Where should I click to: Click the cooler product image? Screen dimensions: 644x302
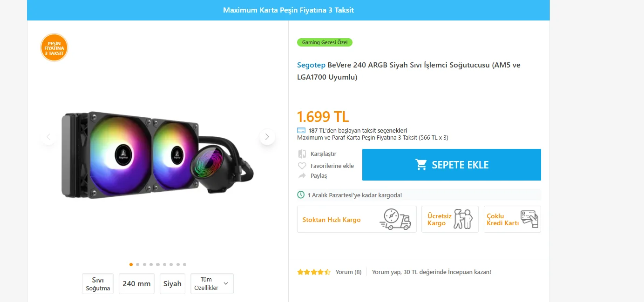157,154
